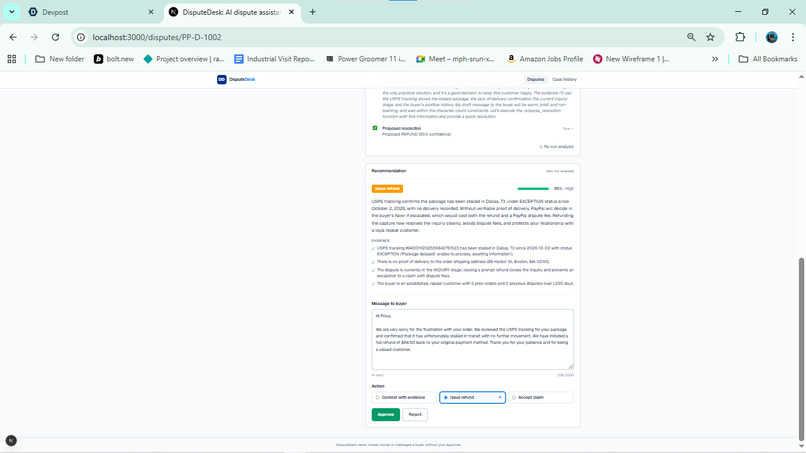The image size is (806, 453).
Task: Click the zoom magnifier icon in address bar
Action: pyautogui.click(x=691, y=37)
